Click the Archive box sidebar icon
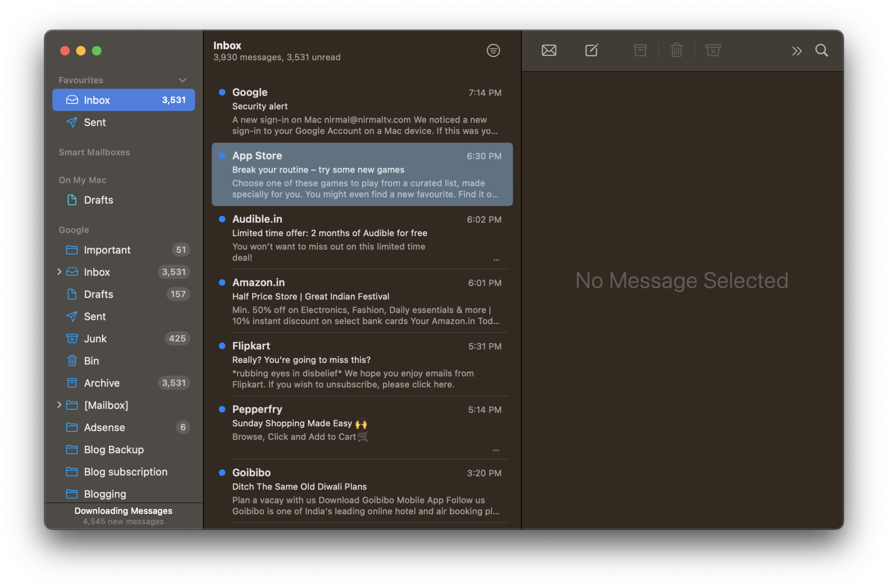Viewport: 888px width, 588px height. point(72,383)
